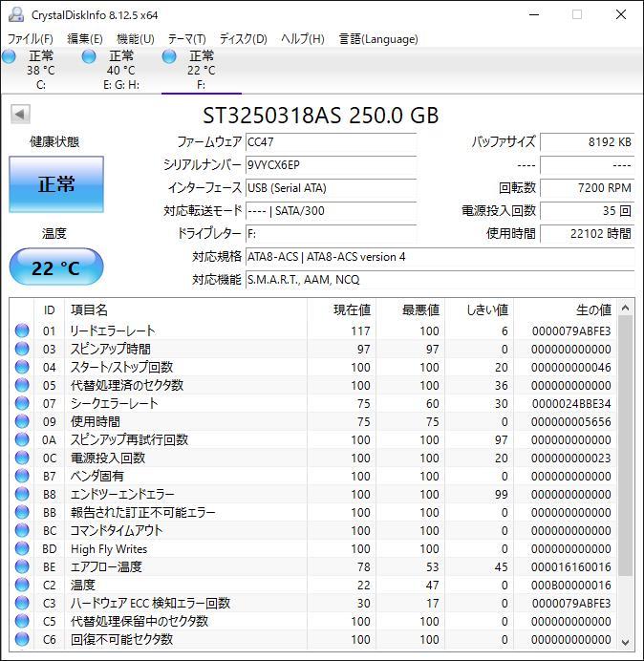Click the status orb for row C2 温度
The width and height of the screenshot is (644, 661).
pos(22,585)
